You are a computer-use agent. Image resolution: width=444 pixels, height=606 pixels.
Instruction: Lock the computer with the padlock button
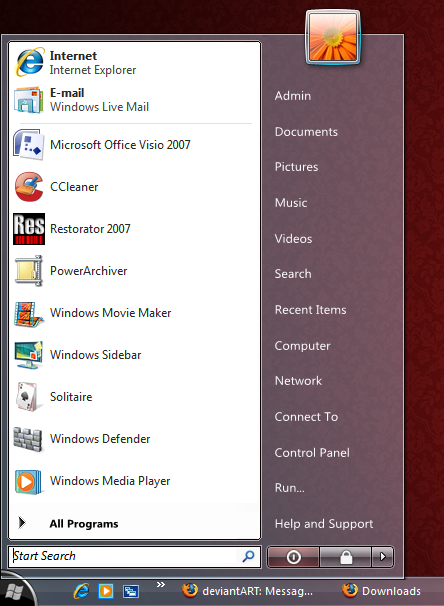[x=345, y=557]
